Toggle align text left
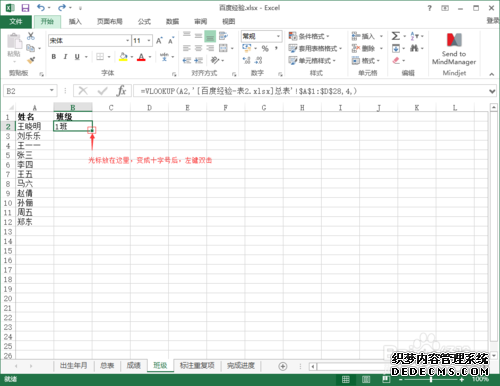This screenshot has height=386, width=500. 187,48
